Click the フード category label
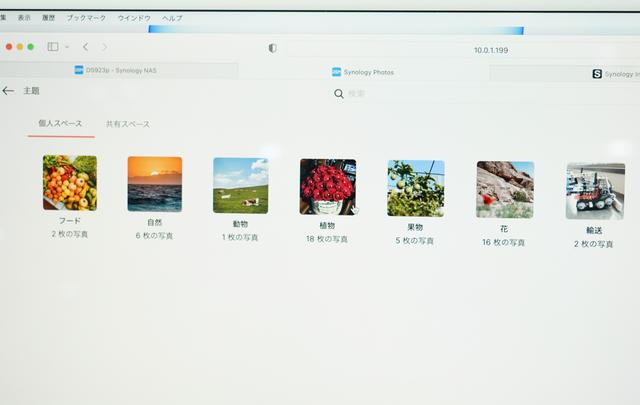 70,221
